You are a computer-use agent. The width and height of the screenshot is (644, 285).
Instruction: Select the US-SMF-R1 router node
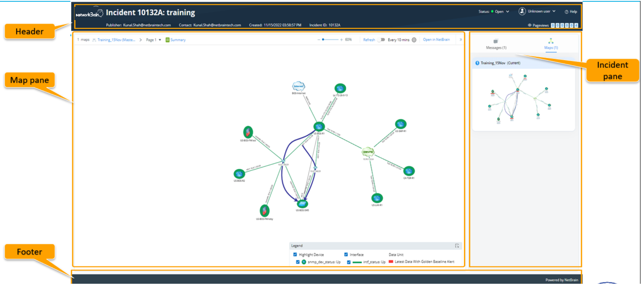[x=401, y=124]
